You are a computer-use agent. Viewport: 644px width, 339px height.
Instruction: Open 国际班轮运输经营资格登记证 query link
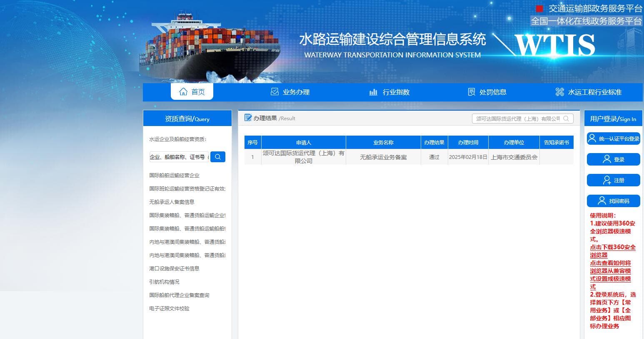[x=187, y=189]
